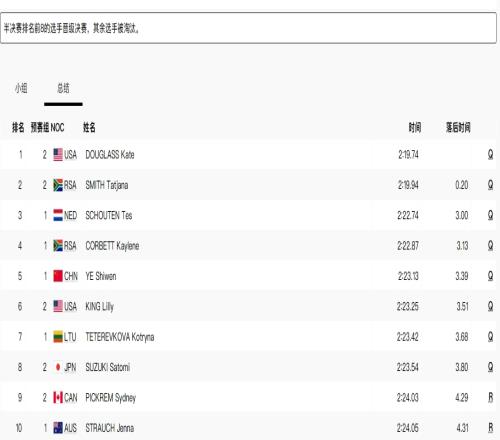500x440 pixels.
Task: Click the South Africa flag beside SMITH Tatjana
Action: (58, 185)
